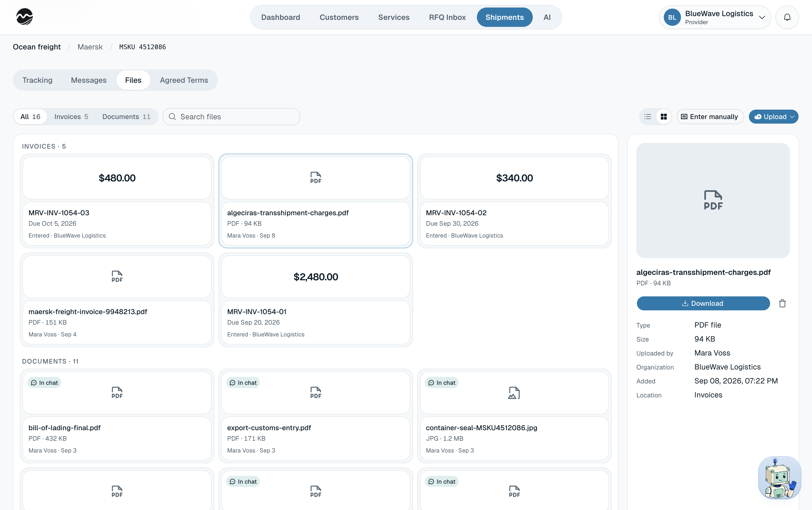
Task: Click Maersk breadcrumb
Action: click(x=90, y=47)
